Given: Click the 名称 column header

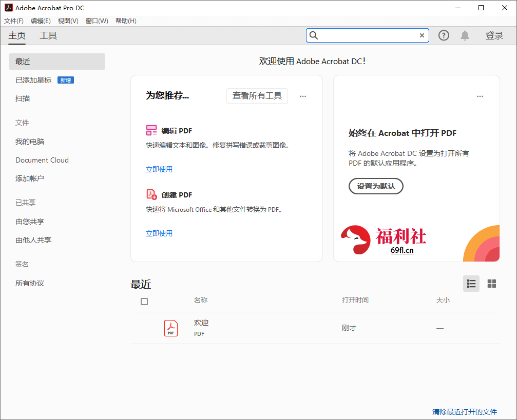Looking at the screenshot, I should (201, 300).
